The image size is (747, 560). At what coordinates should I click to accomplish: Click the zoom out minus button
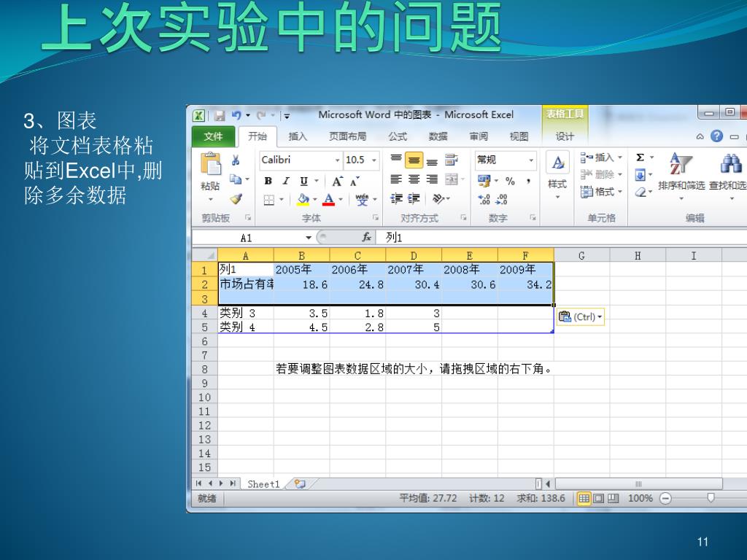pos(665,498)
